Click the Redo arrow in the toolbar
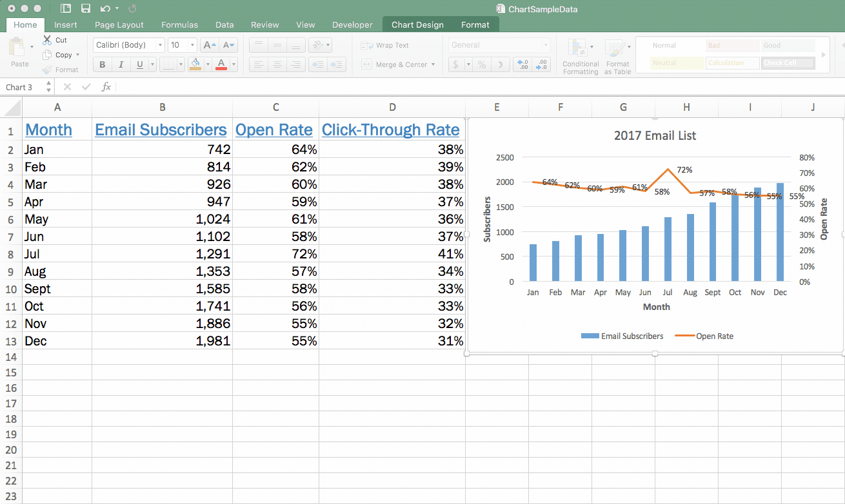 (133, 8)
